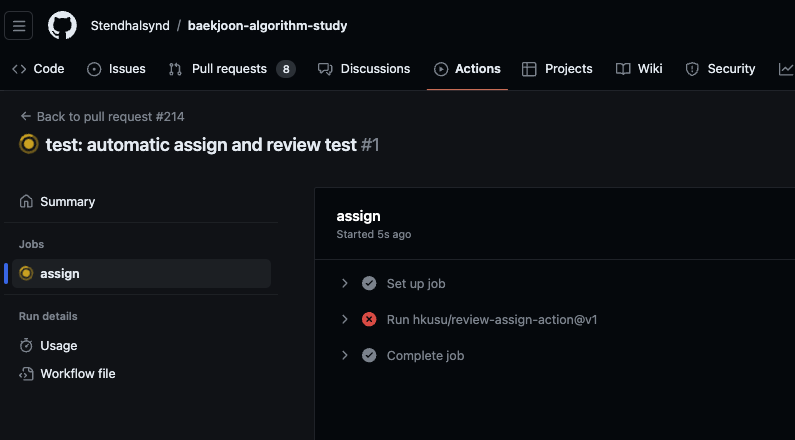The height and width of the screenshot is (440, 795).
Task: Click 'Run hkusu/review-assign-action@v1' step label
Action: click(492, 320)
